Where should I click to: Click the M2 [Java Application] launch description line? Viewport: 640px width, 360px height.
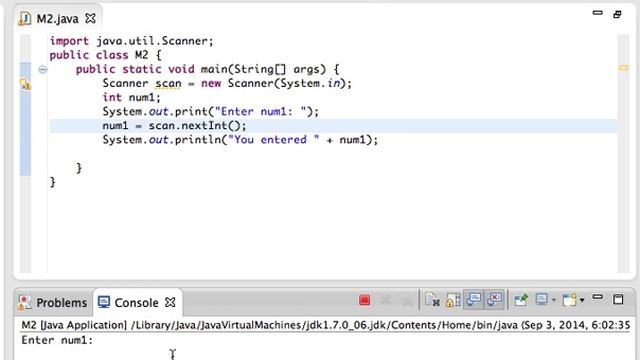click(x=326, y=325)
